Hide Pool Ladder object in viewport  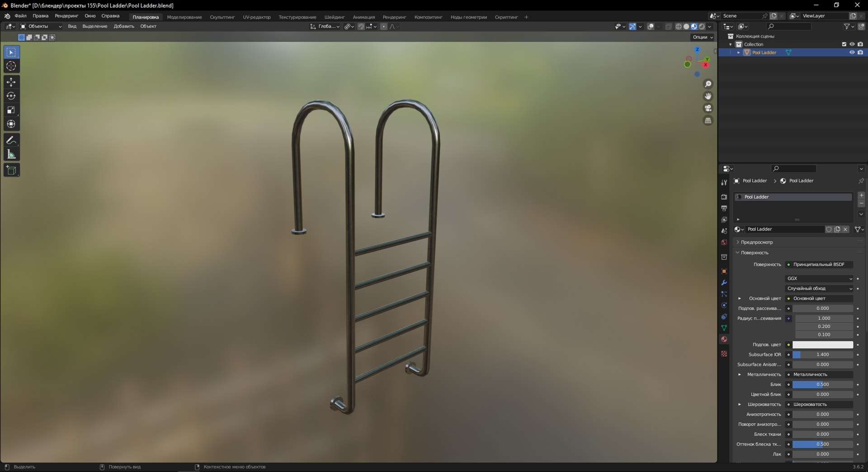click(852, 52)
